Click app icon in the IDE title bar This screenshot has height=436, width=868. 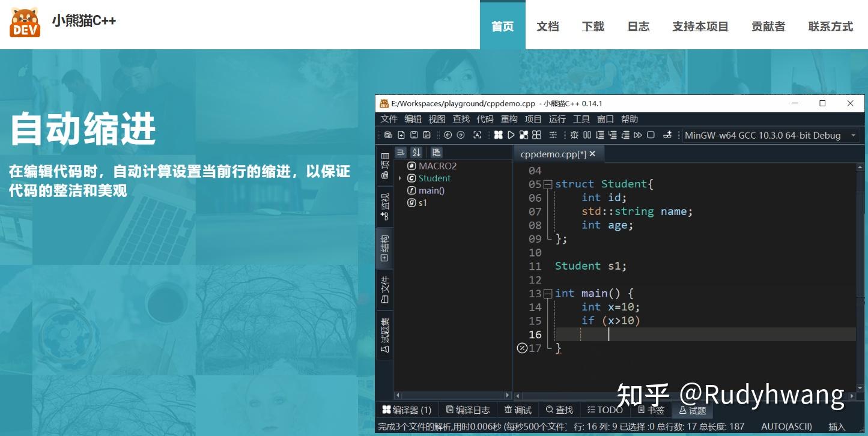point(384,103)
